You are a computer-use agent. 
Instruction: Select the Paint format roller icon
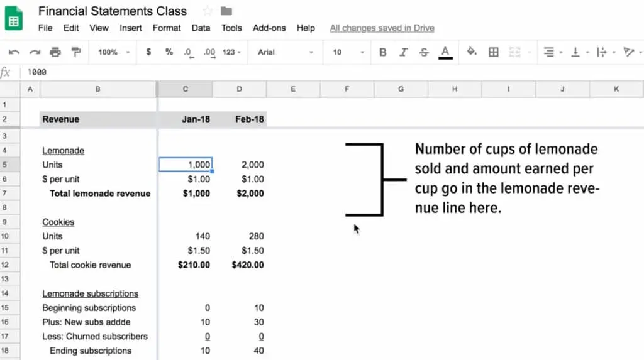76,52
